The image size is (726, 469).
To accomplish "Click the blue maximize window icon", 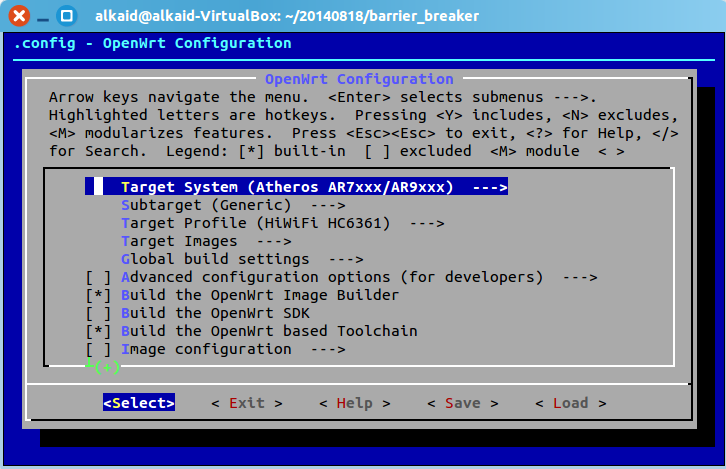I will click(67, 16).
